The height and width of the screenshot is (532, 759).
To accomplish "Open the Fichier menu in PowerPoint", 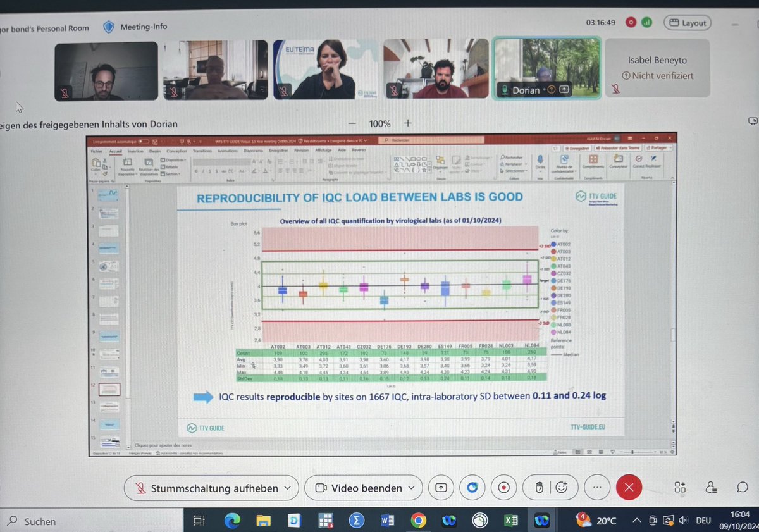I will point(97,151).
